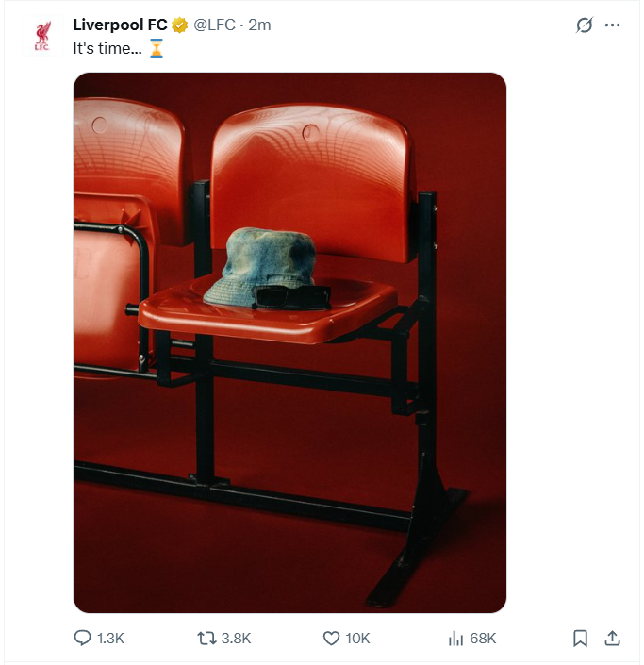Click the 68K views count
The width and height of the screenshot is (644, 665).
[483, 638]
